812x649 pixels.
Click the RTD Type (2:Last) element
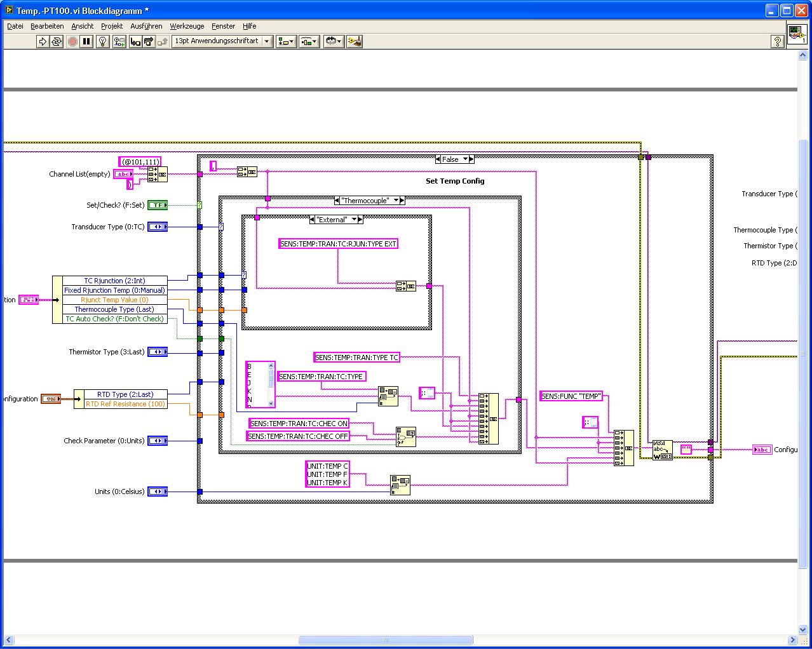(x=125, y=394)
